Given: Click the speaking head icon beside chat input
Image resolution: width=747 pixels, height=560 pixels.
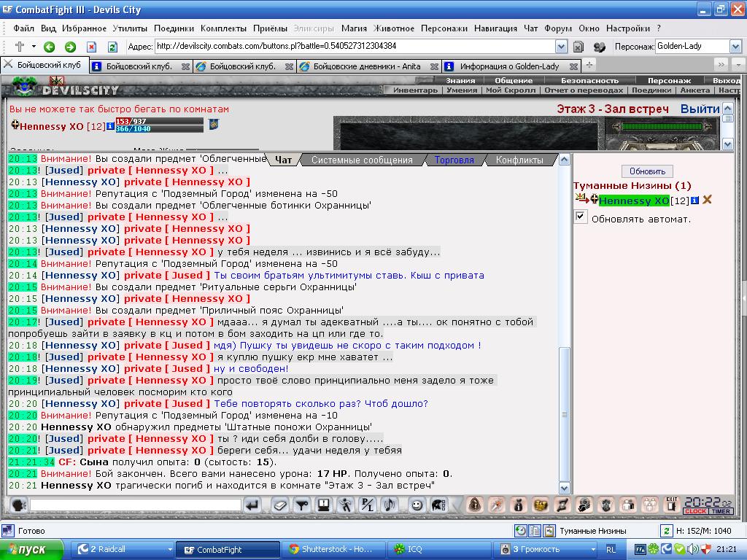Looking at the screenshot, I should 18,505.
